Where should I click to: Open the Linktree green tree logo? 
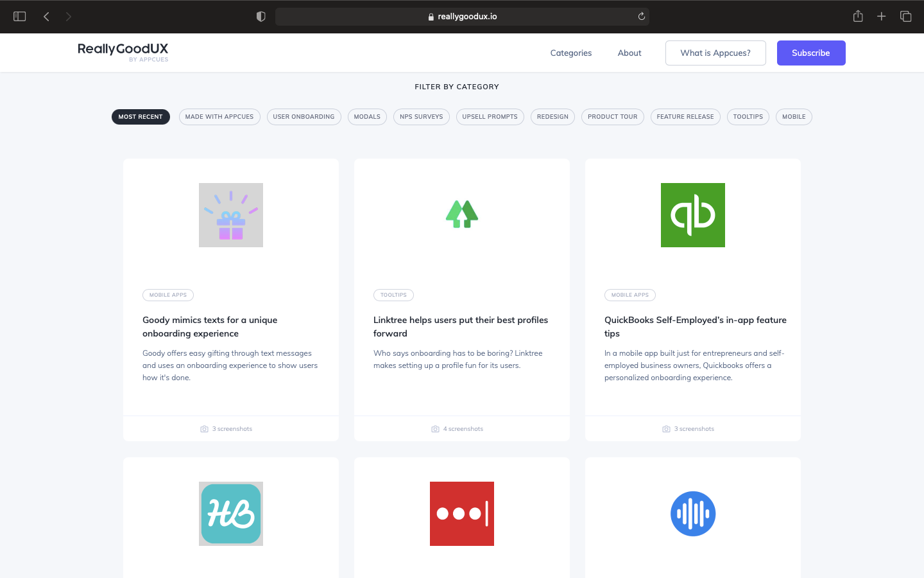coord(462,215)
